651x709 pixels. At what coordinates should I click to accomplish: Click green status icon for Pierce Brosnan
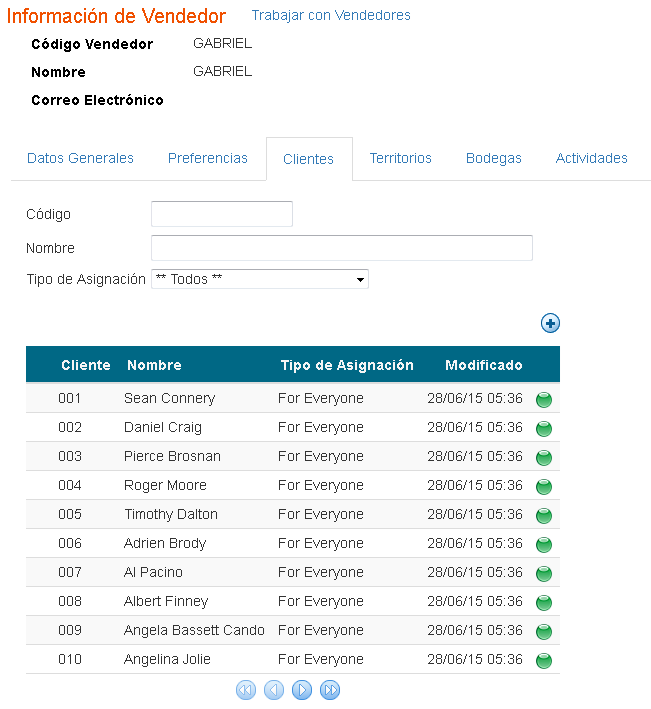coord(544,458)
